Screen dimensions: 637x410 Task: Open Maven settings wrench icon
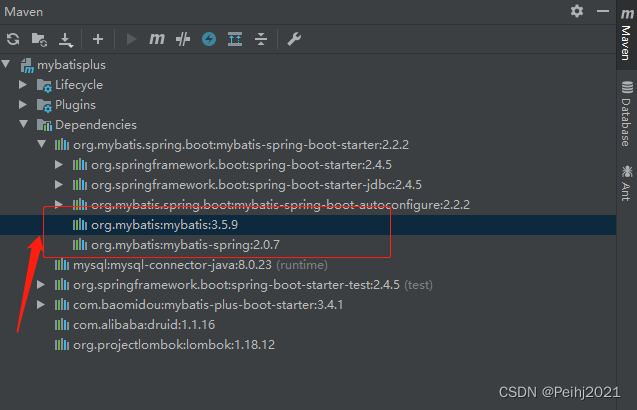(294, 39)
